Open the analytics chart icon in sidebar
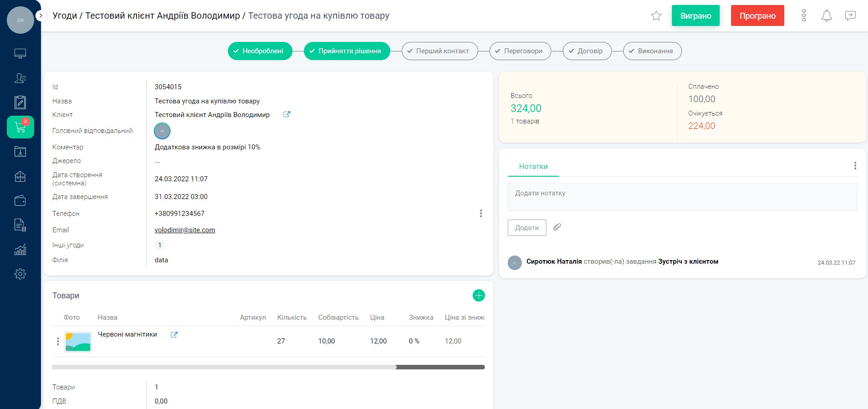The height and width of the screenshot is (409, 868). (20, 250)
